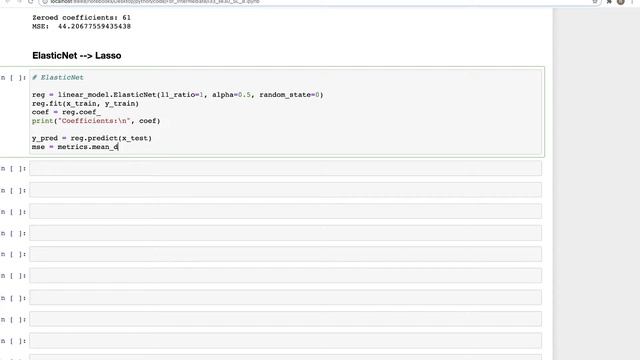
Task: Click the random_state=0 argument
Action: coord(289,95)
